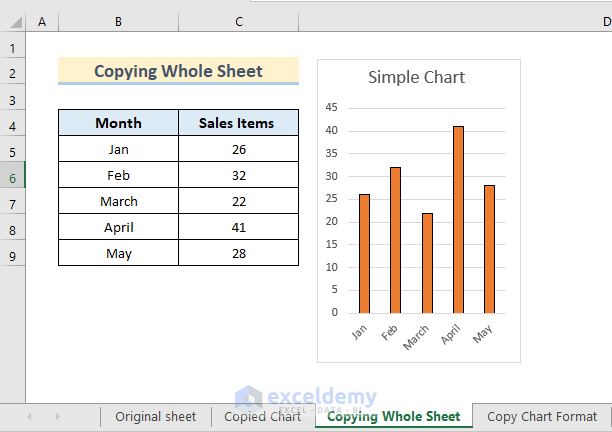This screenshot has width=612, height=432.
Task: Go to the Copy Chart Format tab
Action: point(541,416)
